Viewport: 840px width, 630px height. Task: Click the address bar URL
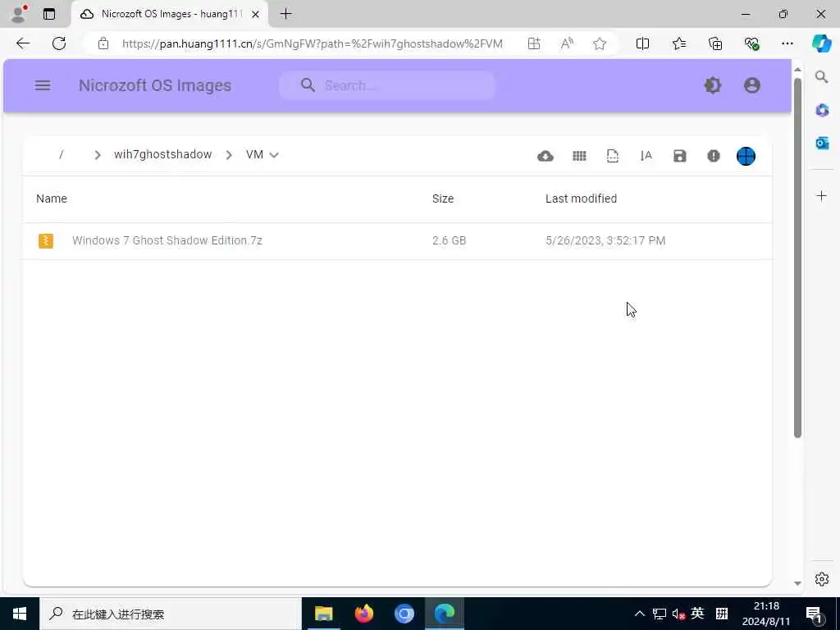312,43
